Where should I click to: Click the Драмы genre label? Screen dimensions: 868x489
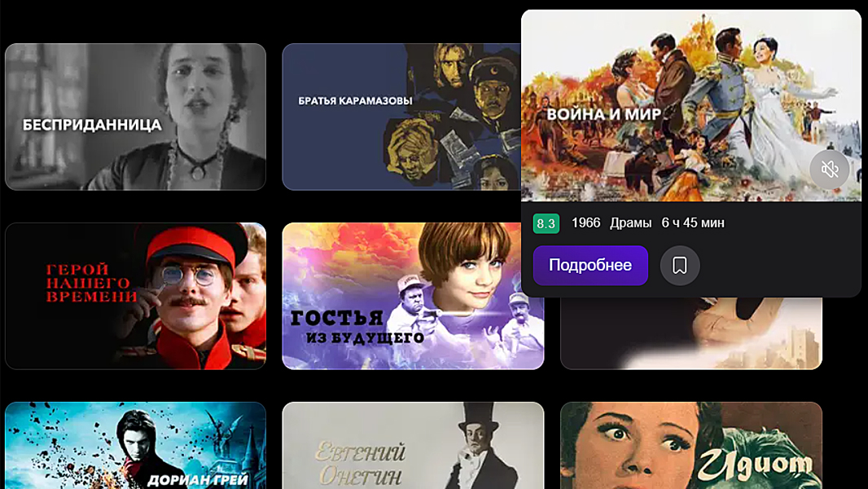630,223
